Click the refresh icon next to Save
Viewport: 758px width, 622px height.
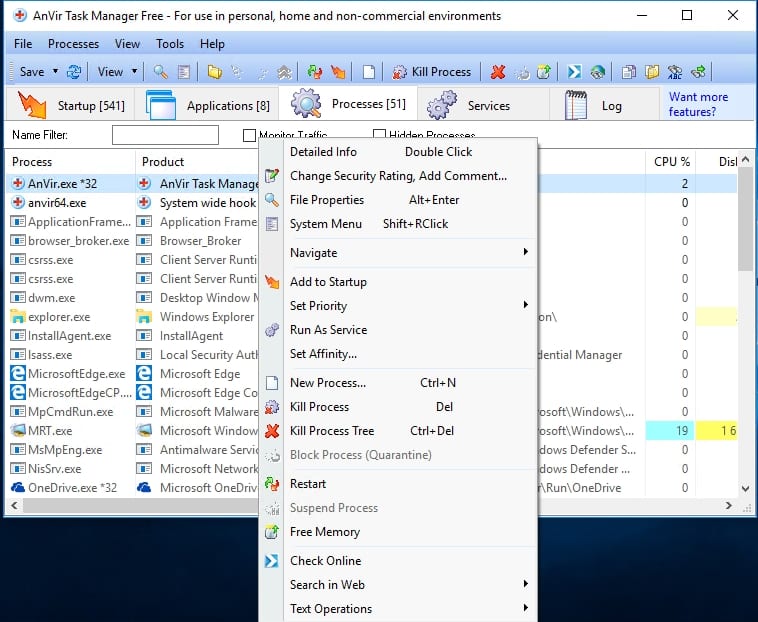74,72
